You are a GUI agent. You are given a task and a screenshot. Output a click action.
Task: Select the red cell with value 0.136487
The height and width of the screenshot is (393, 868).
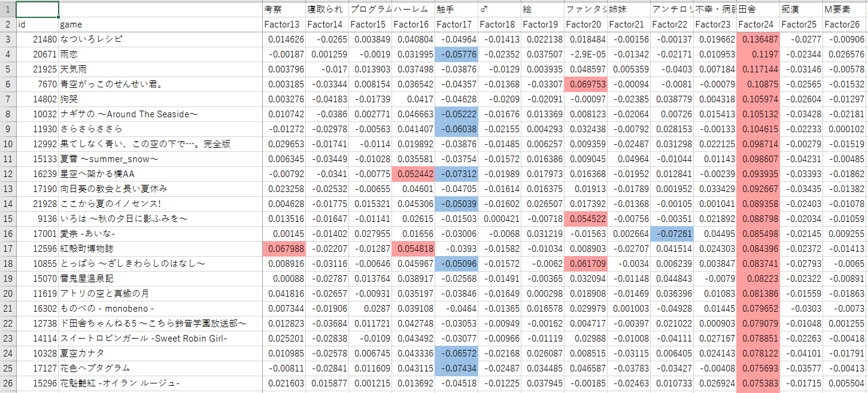click(x=757, y=39)
